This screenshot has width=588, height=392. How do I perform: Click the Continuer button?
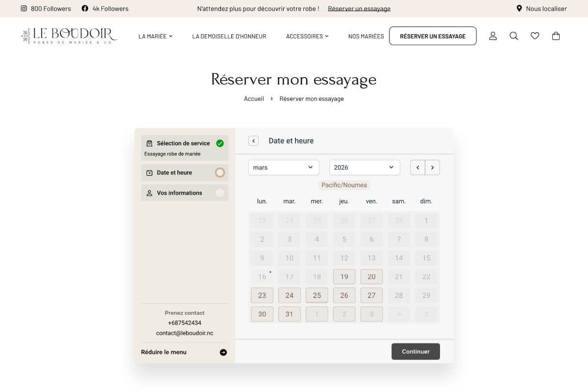416,351
